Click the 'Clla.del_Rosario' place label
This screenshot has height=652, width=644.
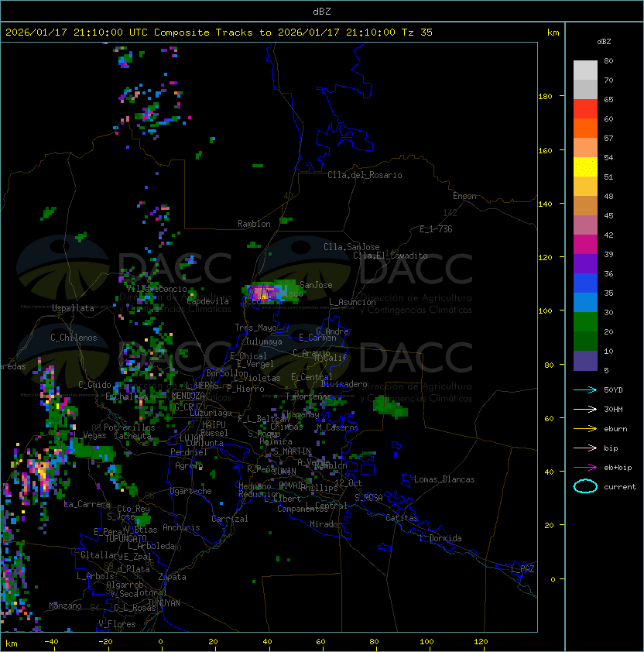365,175
